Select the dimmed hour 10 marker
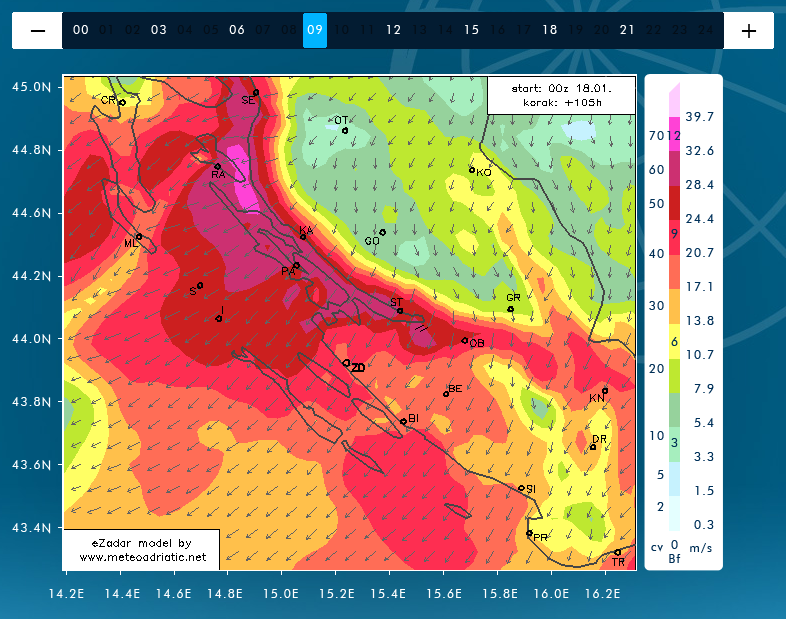The height and width of the screenshot is (619, 786). pyautogui.click(x=341, y=30)
